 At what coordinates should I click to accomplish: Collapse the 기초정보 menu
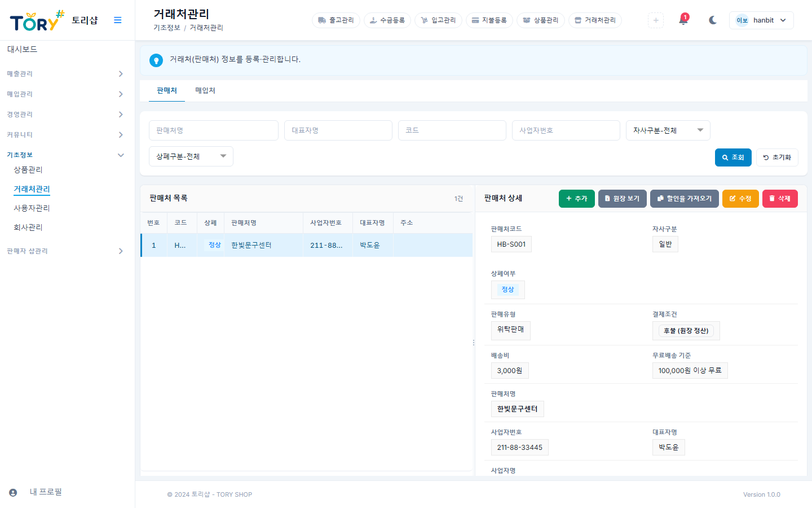(65, 155)
